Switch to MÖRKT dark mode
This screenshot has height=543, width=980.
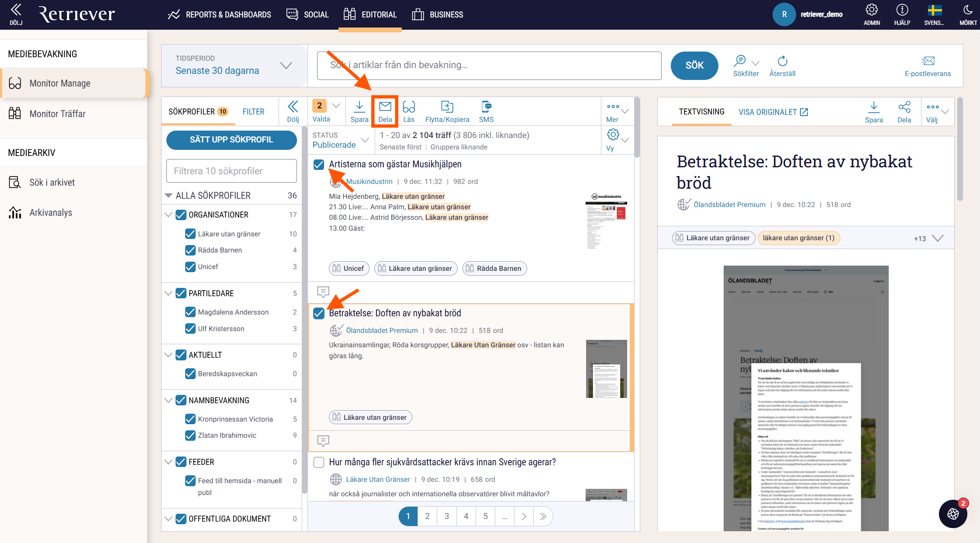tap(968, 14)
